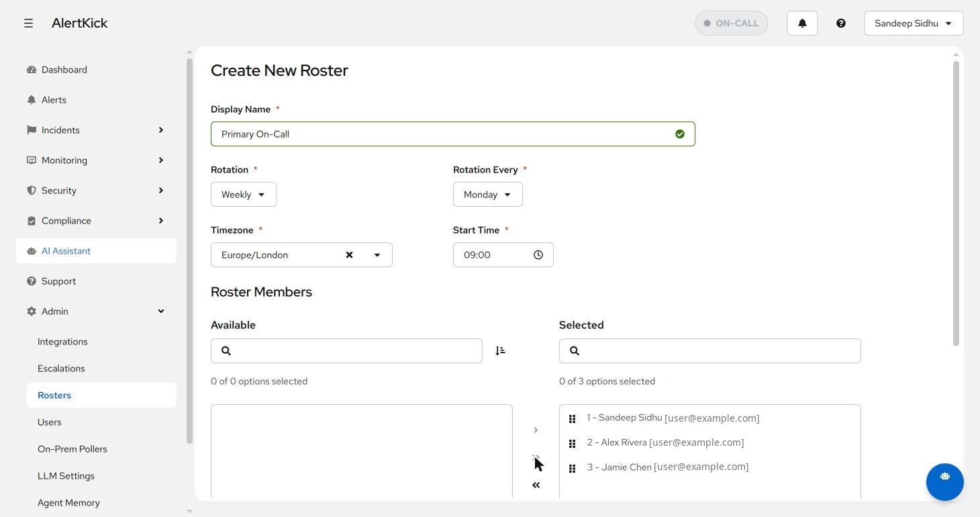Screen dimensions: 980x517
Task: Sort the Available members list
Action: coord(500,351)
